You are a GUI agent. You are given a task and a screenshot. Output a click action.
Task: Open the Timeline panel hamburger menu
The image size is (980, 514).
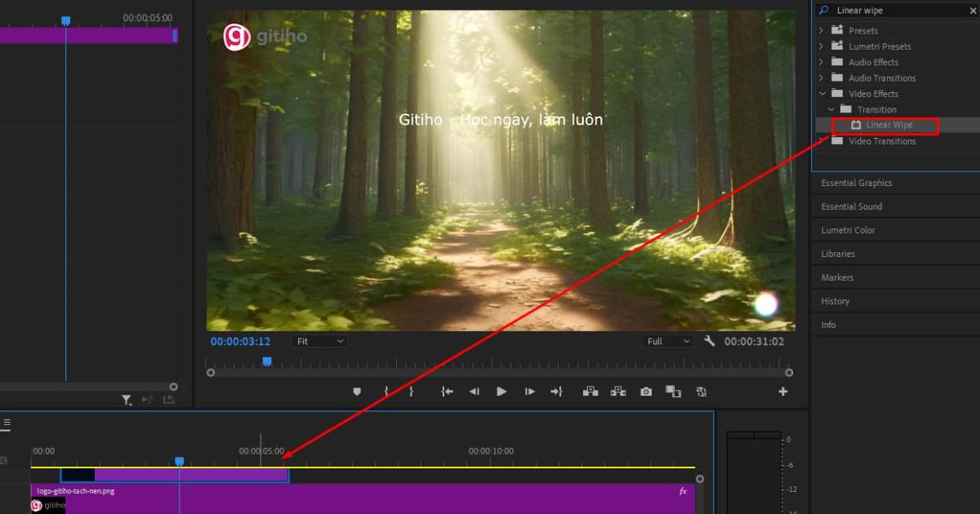pos(7,423)
